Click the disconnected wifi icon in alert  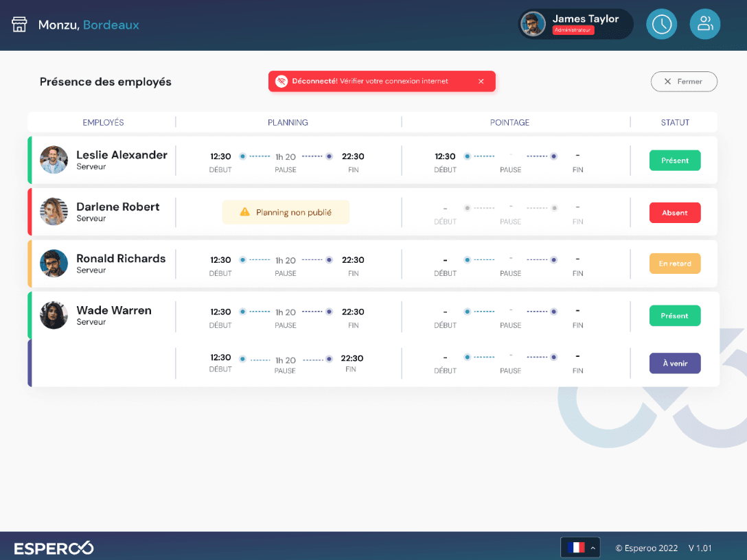click(x=281, y=81)
